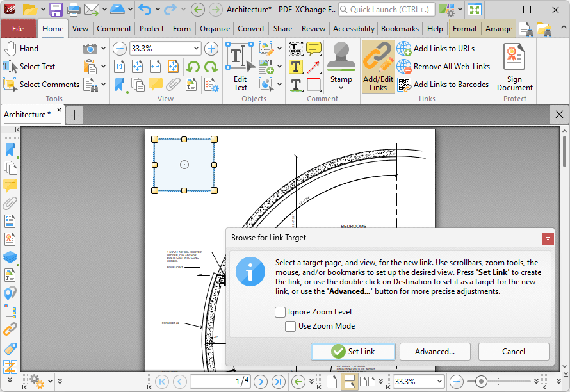Click the Add/Edit Links tool
570x392 pixels.
pos(378,67)
